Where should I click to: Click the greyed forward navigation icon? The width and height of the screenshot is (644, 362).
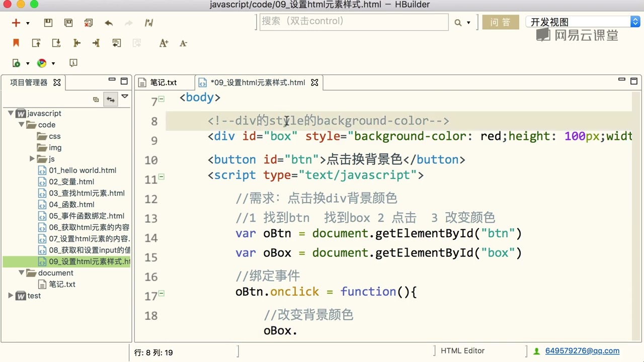coord(137,43)
